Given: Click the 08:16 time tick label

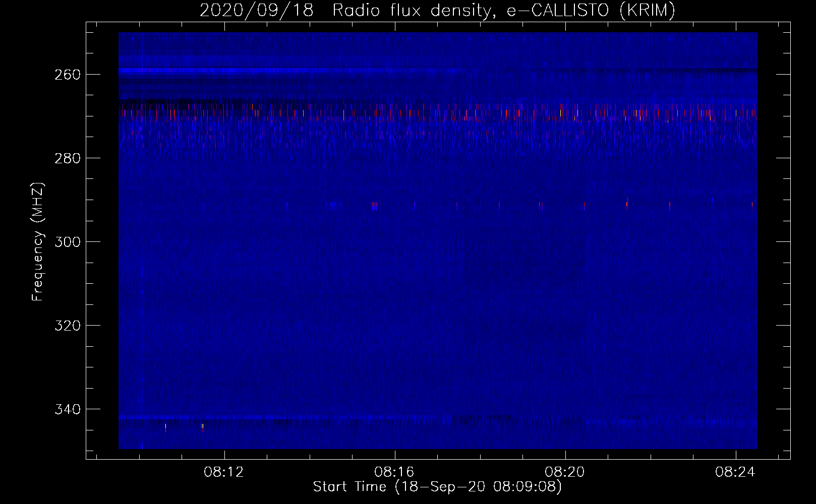Looking at the screenshot, I should click(x=394, y=472).
